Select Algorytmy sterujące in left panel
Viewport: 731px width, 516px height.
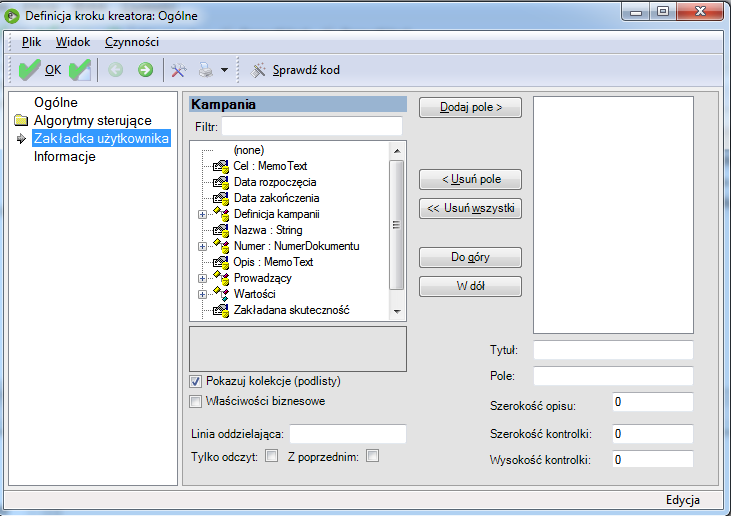[x=92, y=121]
